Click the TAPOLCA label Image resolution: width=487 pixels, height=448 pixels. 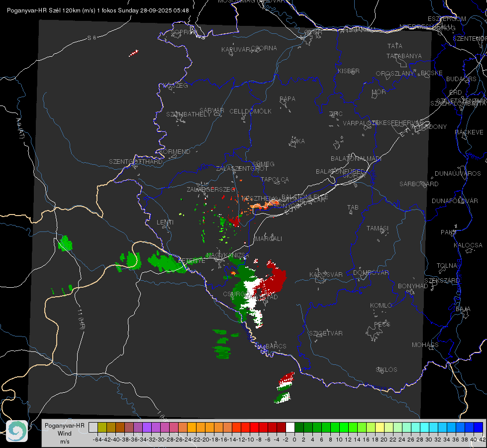275,179
